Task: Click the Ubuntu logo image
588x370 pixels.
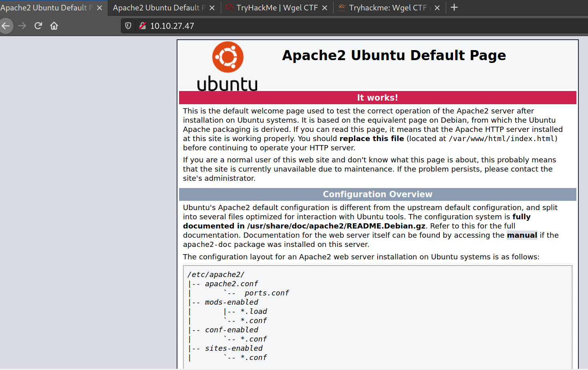Action: [228, 66]
